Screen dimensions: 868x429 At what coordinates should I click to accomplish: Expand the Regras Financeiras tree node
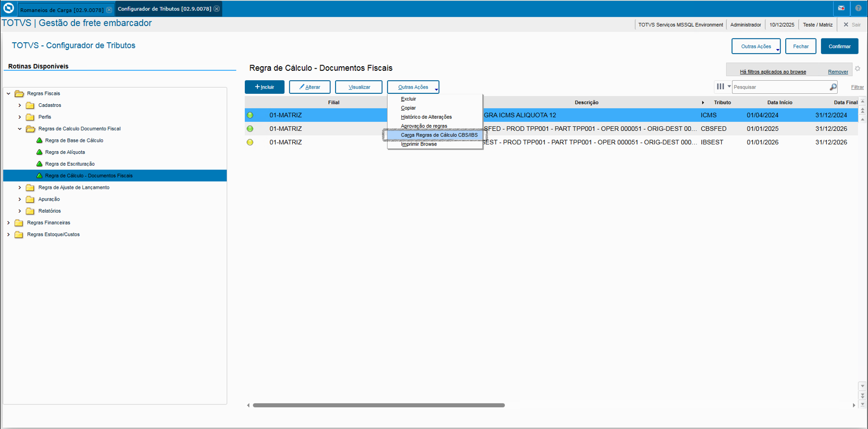coord(8,223)
